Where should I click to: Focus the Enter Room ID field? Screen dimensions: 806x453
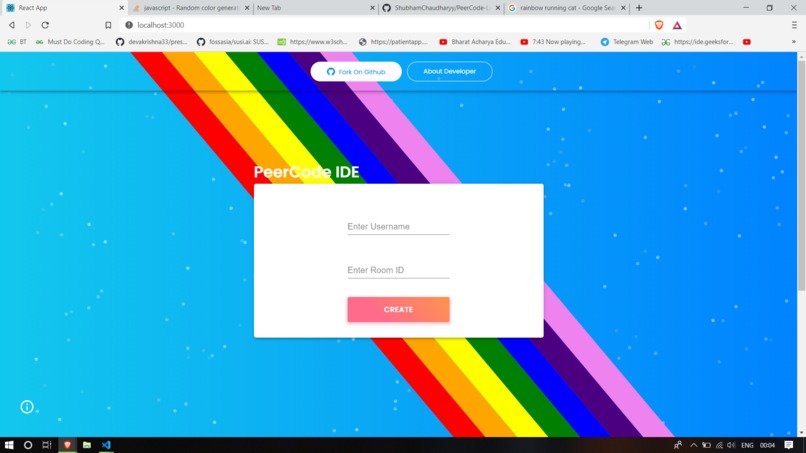click(398, 270)
